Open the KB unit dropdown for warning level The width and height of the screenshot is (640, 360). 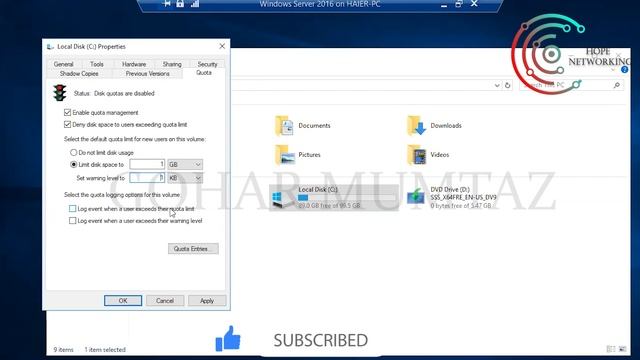coord(185,178)
